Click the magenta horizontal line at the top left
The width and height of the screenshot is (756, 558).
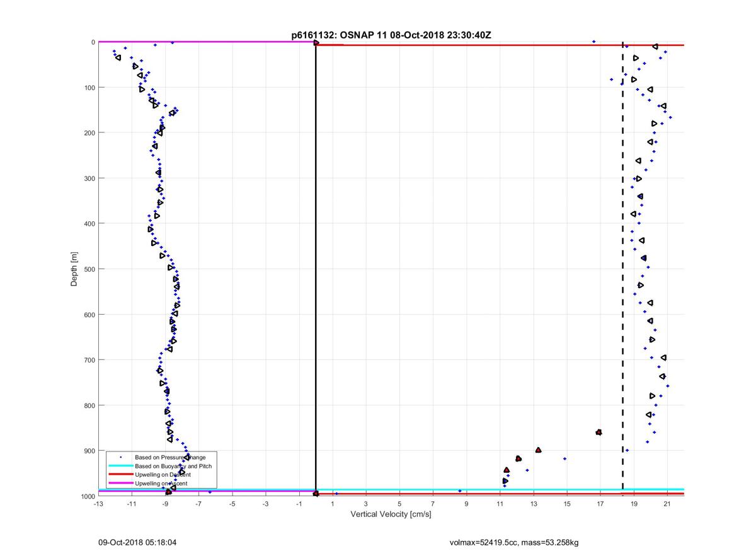click(207, 42)
